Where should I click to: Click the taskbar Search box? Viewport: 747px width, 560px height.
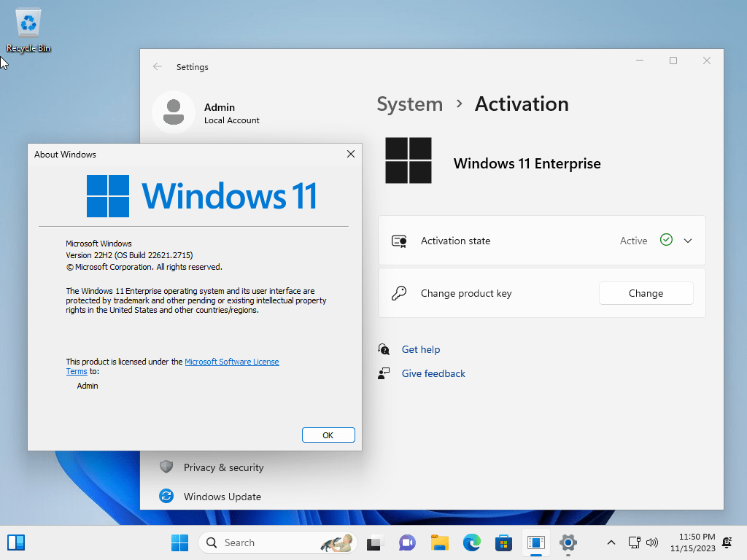pos(277,542)
